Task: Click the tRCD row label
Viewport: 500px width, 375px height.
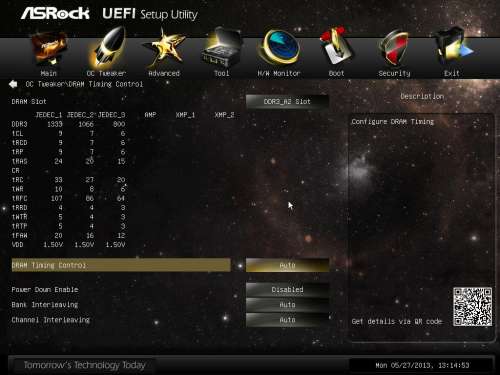Action: point(19,143)
